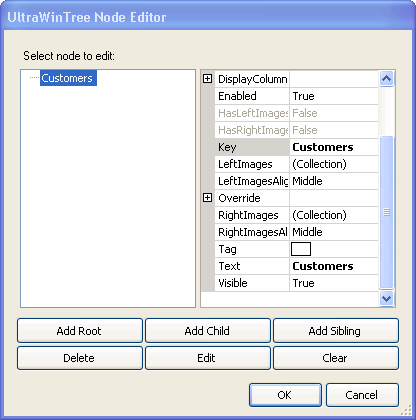Delete the selected node
Image resolution: width=416 pixels, height=420 pixels.
tap(80, 358)
